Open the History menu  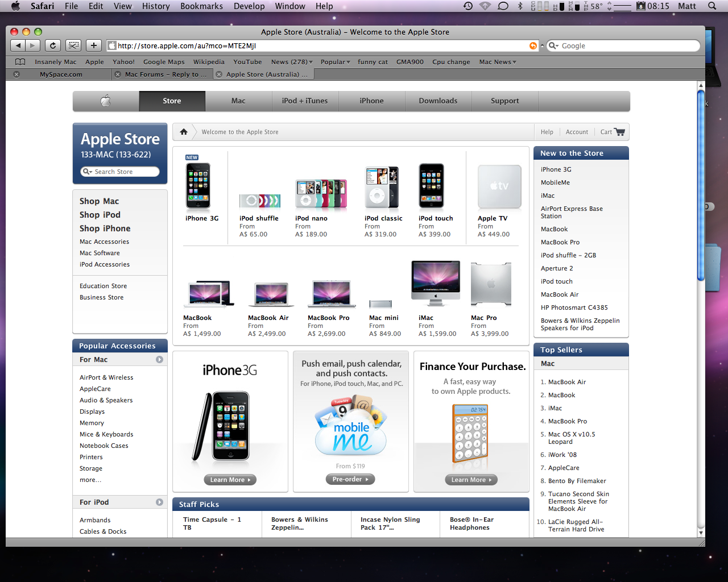[156, 6]
